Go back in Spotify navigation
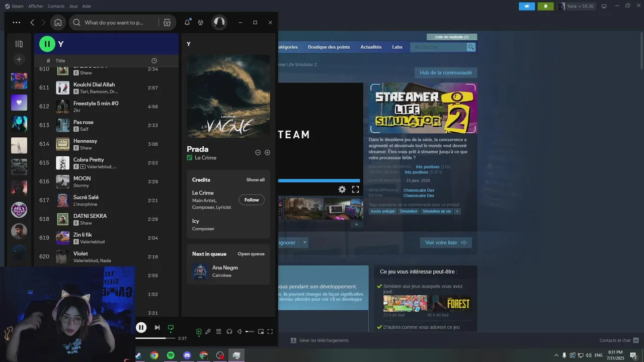 [x=32, y=23]
